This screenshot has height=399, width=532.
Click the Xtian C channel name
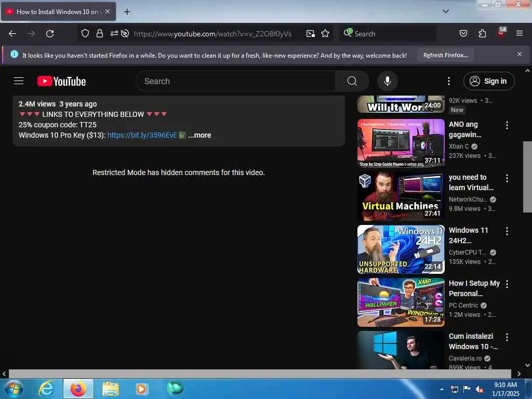(x=458, y=146)
